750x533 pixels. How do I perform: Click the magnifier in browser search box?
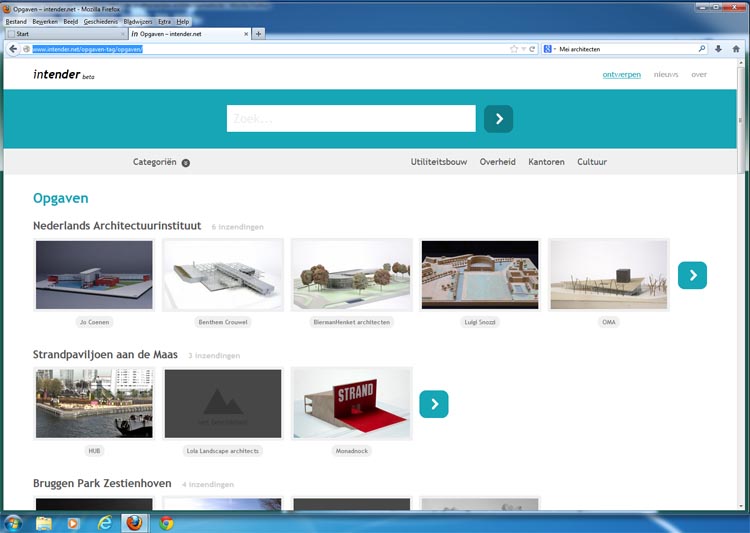coord(702,49)
